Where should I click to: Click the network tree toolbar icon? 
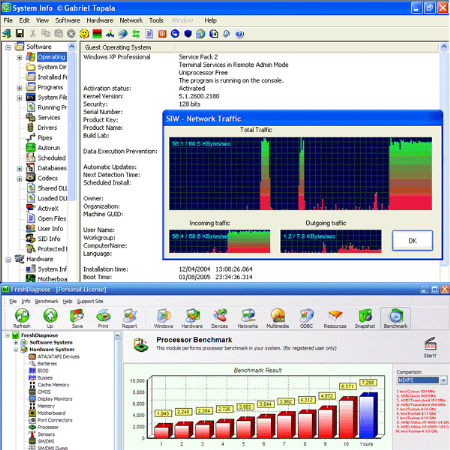coord(110,33)
